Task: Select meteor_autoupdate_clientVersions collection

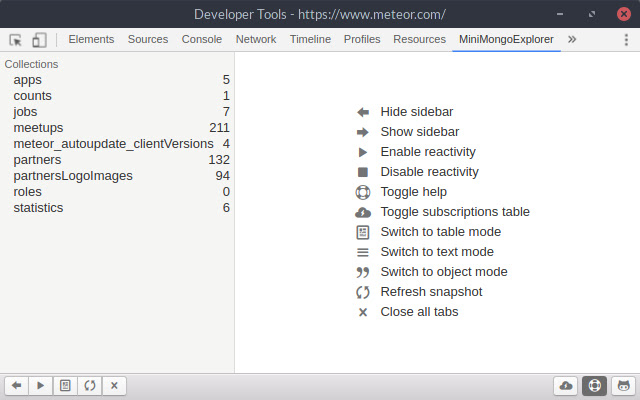Action: coord(117,144)
